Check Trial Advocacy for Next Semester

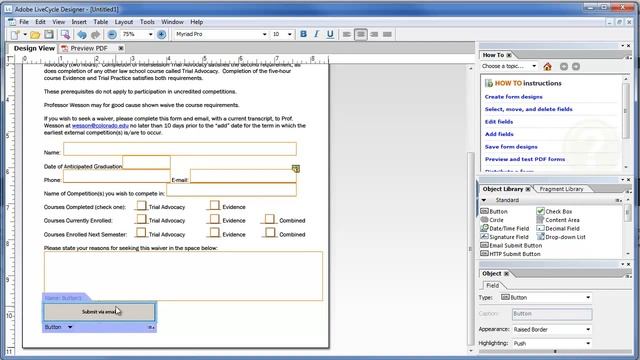click(x=141, y=233)
